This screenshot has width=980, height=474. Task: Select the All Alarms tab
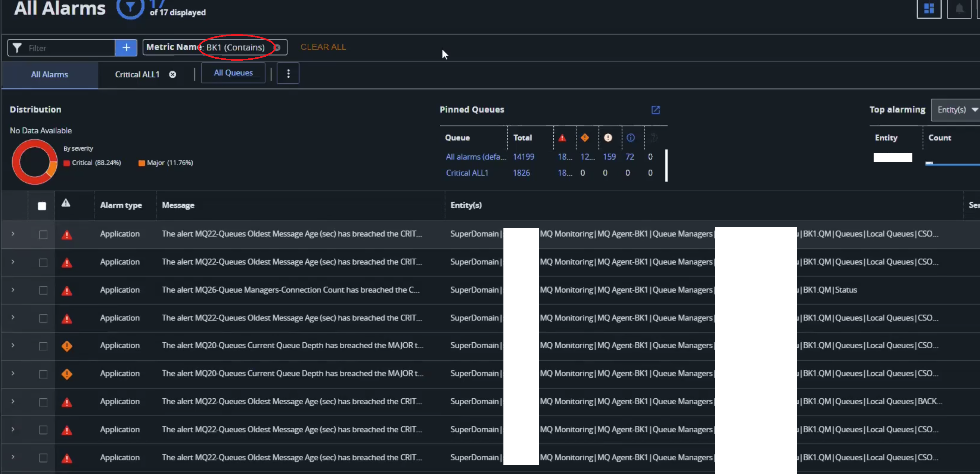click(49, 75)
